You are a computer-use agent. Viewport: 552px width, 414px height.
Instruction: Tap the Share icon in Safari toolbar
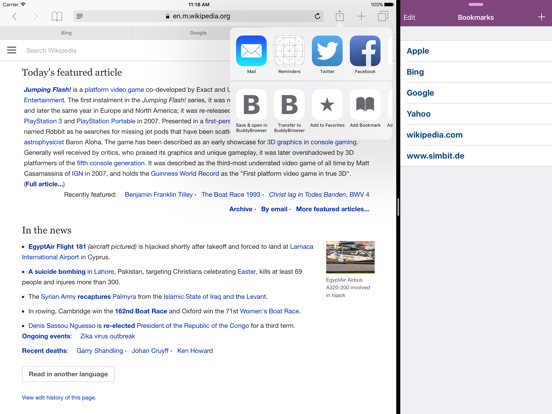(x=339, y=16)
